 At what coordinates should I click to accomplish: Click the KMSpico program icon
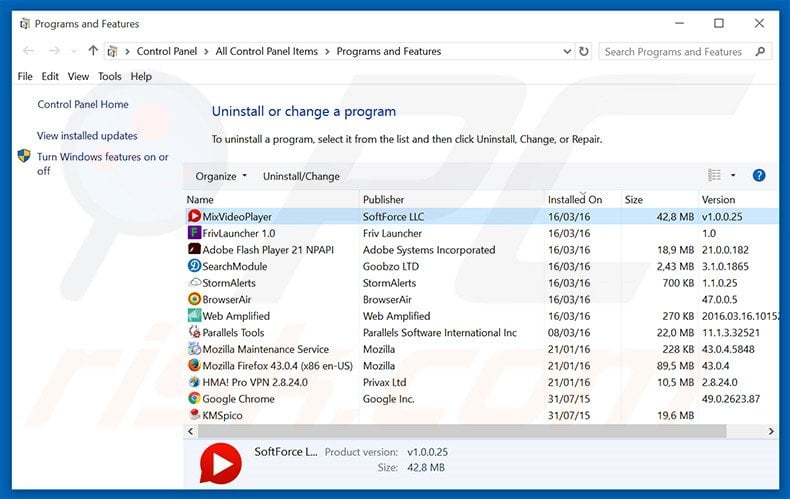point(194,415)
